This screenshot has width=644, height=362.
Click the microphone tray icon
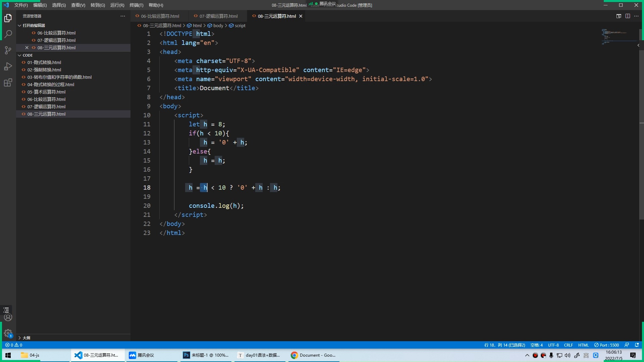point(551,355)
